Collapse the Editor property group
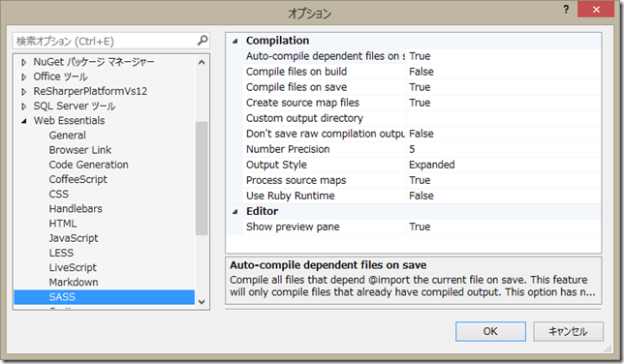624x364 pixels. [x=235, y=212]
